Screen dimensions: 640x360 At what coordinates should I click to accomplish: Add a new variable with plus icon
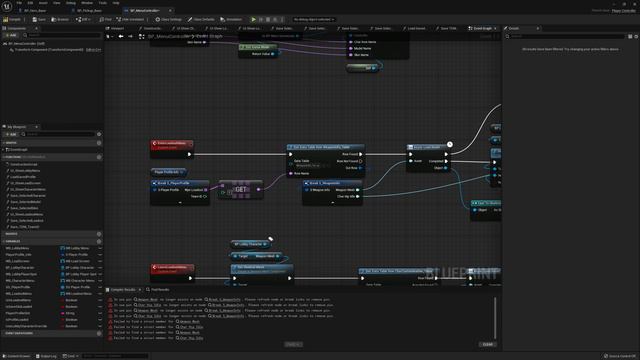(99, 241)
